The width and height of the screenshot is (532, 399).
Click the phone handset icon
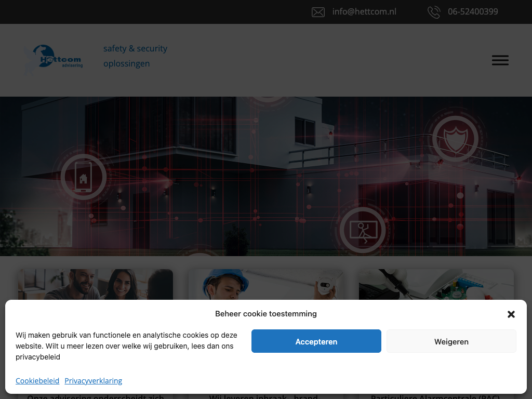434,12
